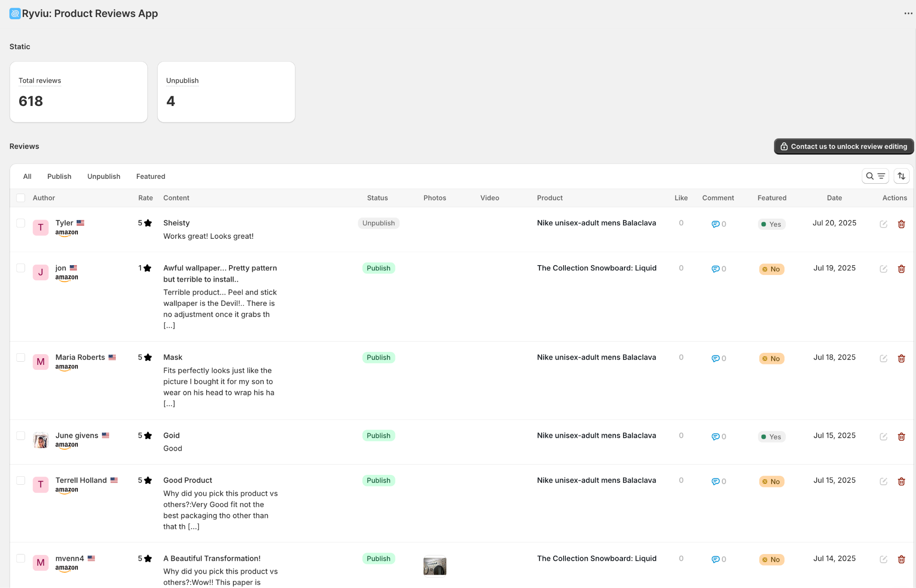Check the box for Tyler's review
Image resolution: width=916 pixels, height=588 pixels.
point(21,223)
